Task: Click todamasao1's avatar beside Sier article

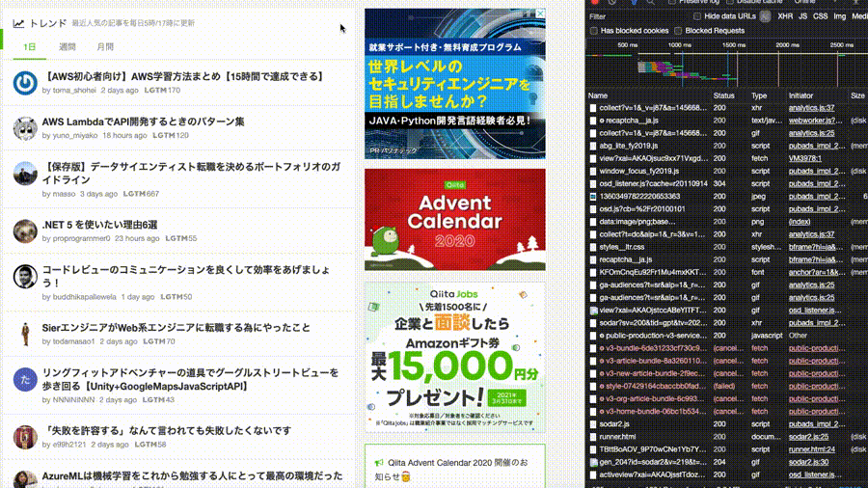Action: point(25,335)
